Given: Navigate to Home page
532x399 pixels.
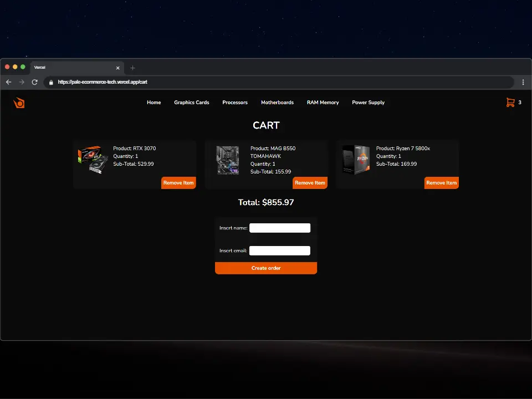Looking at the screenshot, I should click(154, 103).
